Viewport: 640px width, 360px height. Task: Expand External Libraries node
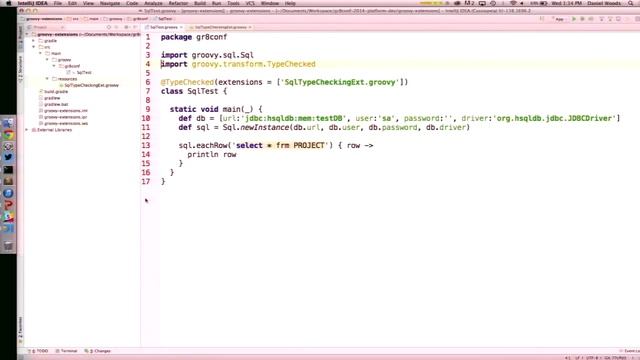click(x=27, y=130)
